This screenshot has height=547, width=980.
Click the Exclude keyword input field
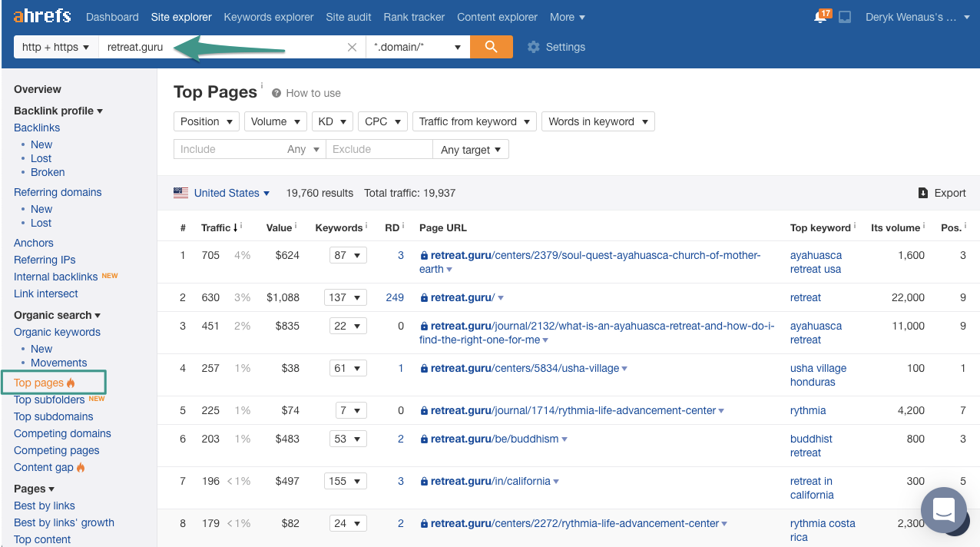pyautogui.click(x=379, y=149)
